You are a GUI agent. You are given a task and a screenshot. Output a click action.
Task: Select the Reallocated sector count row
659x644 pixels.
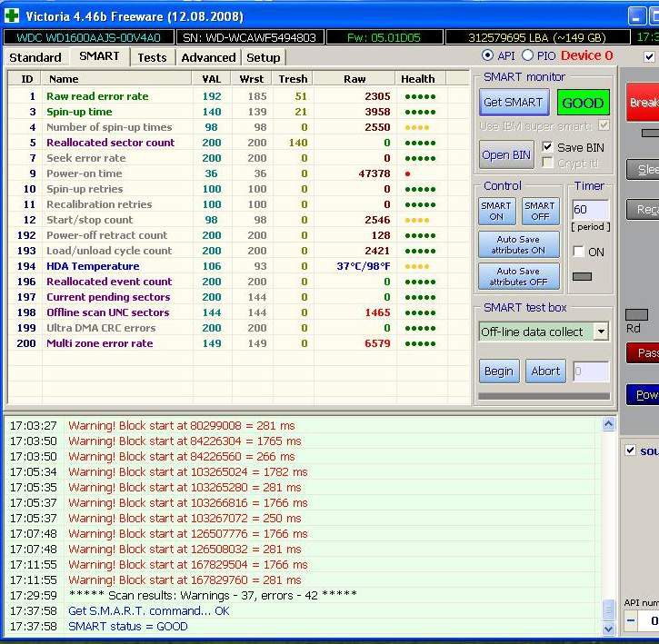(x=237, y=143)
